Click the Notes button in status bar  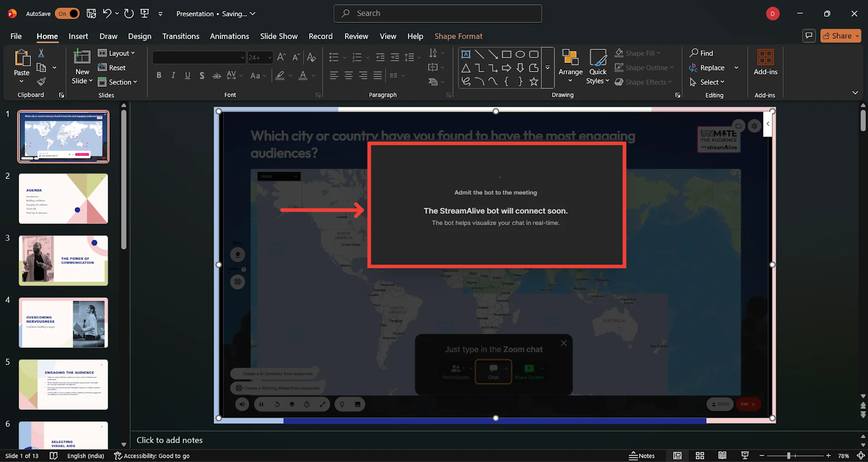point(642,456)
